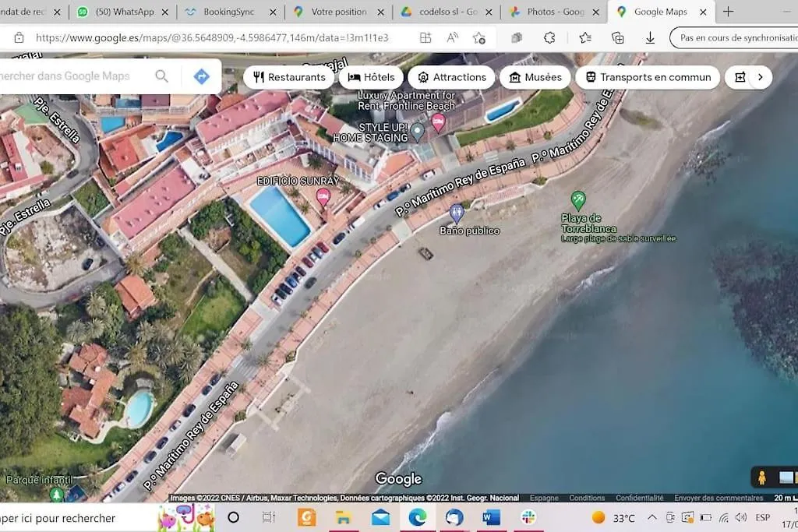Screen dimensions: 798x532
Task: Open the Confidentialité link in footer
Action: [639, 498]
